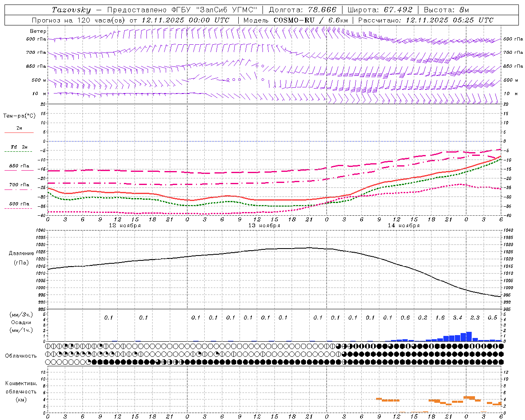Click the 500 м wind level label on left

pos(39,80)
